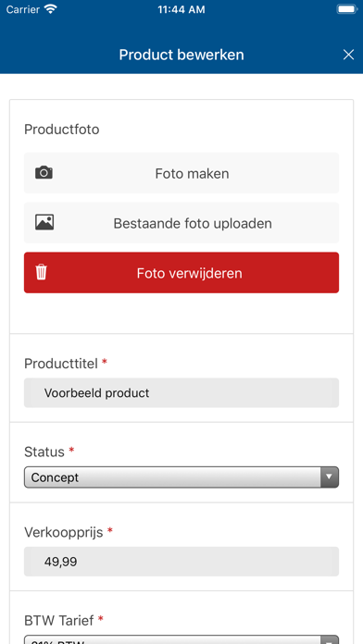
Task: Tap the BTW Tarief label
Action: 58,620
